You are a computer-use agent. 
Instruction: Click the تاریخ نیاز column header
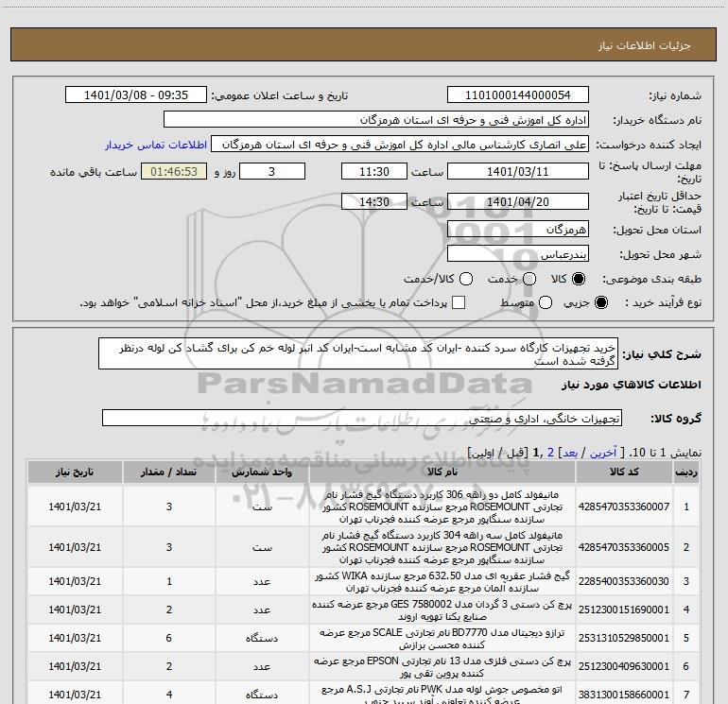click(x=75, y=472)
